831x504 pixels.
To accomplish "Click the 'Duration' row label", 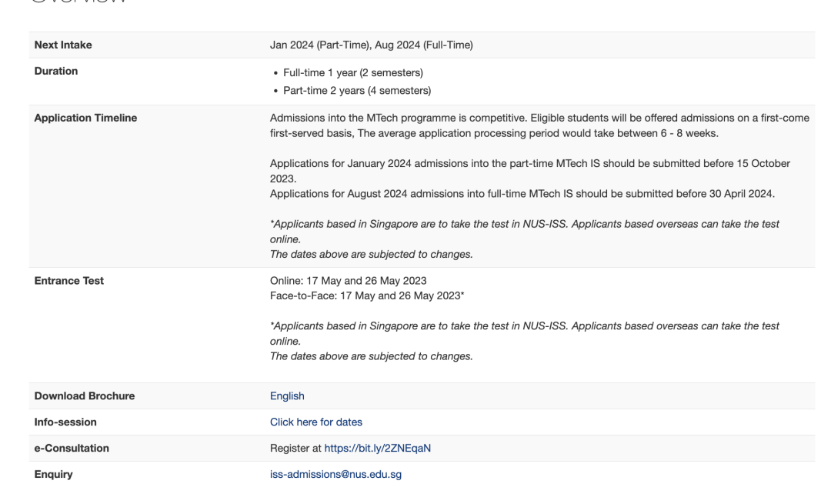I will 56,72.
